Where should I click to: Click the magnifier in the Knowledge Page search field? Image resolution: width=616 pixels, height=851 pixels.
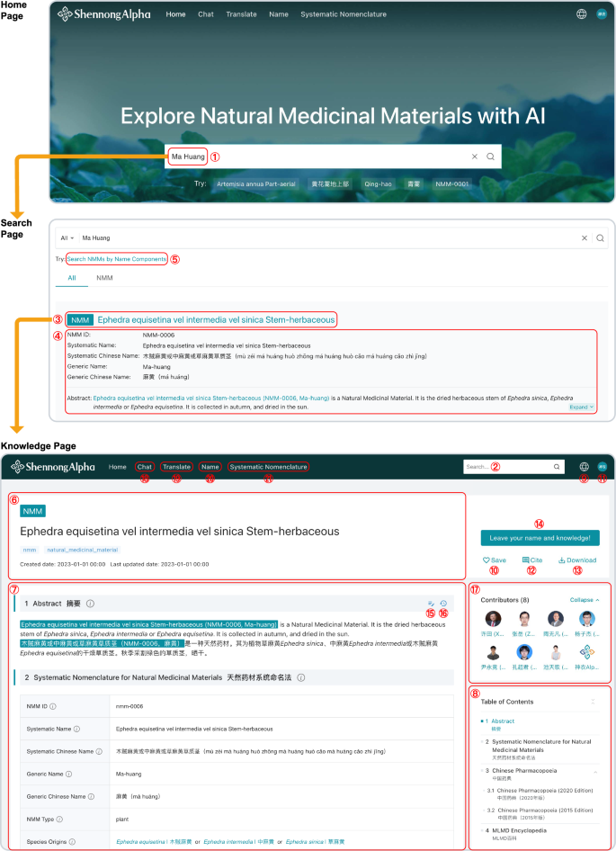(x=557, y=467)
